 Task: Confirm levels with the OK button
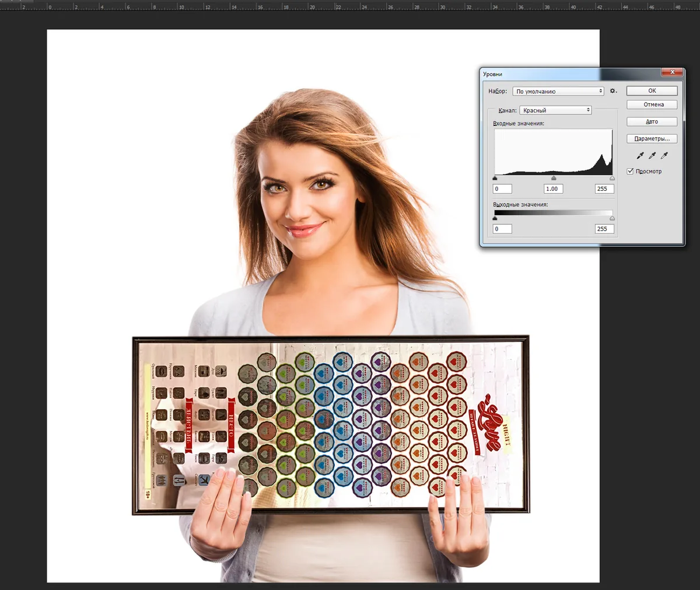coord(652,90)
